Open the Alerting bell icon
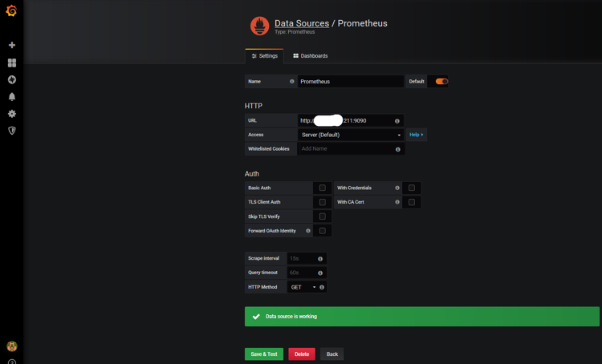Screen dimensions: 602x364 point(12,97)
